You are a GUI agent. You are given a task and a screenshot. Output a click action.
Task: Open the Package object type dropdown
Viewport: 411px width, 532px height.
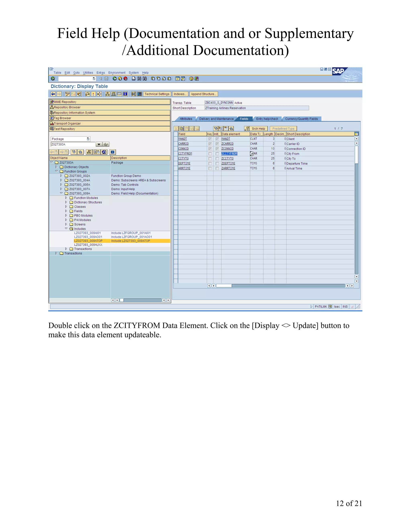tap(88, 139)
